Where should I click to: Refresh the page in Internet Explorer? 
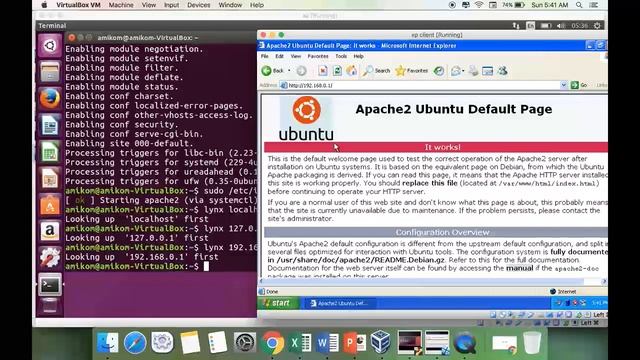click(337, 71)
